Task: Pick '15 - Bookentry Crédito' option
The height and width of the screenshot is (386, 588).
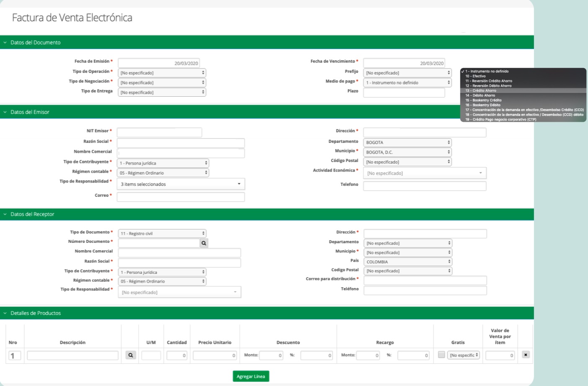Action: tap(523, 100)
